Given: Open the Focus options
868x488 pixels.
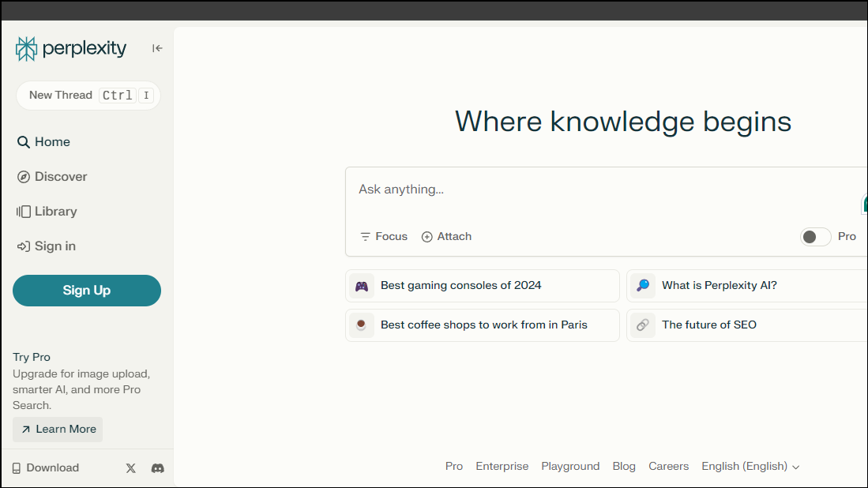Looking at the screenshot, I should [x=384, y=237].
